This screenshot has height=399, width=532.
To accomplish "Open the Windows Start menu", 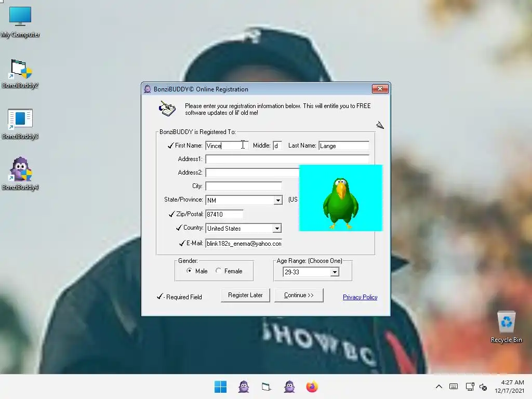I will click(220, 387).
